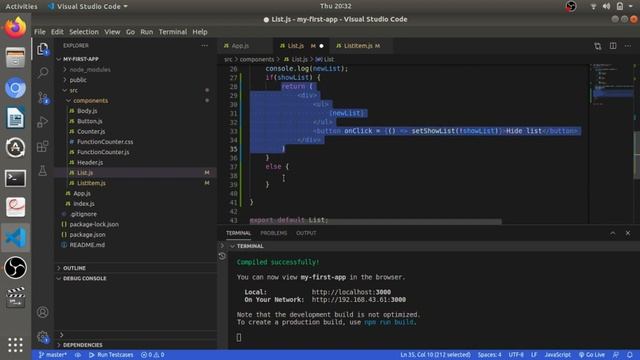Click the components breadcrumb segment

pyautogui.click(x=257, y=60)
